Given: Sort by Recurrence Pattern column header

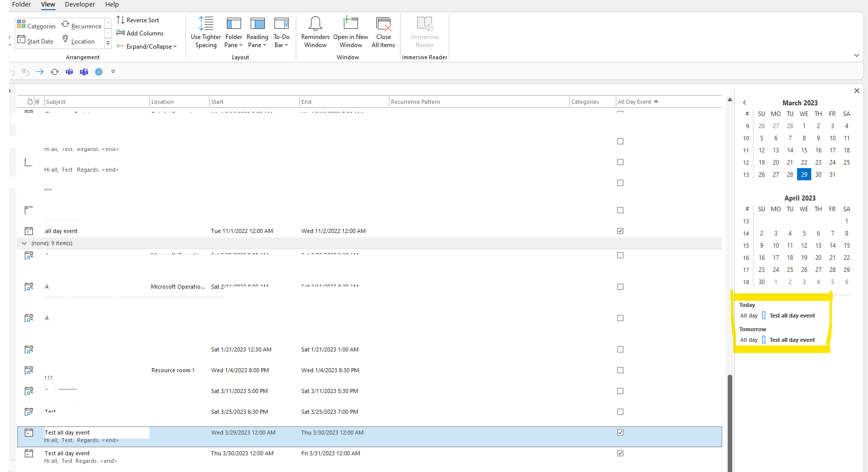Looking at the screenshot, I should click(479, 102).
